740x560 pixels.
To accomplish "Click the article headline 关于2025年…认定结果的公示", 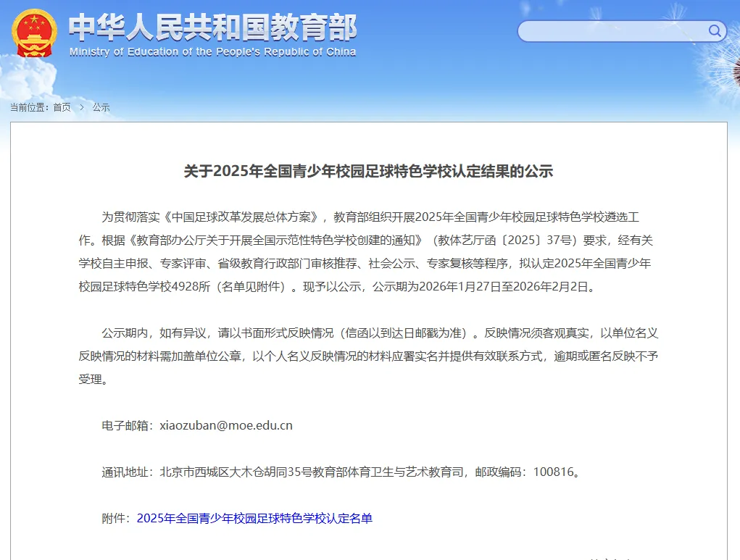I will [368, 172].
